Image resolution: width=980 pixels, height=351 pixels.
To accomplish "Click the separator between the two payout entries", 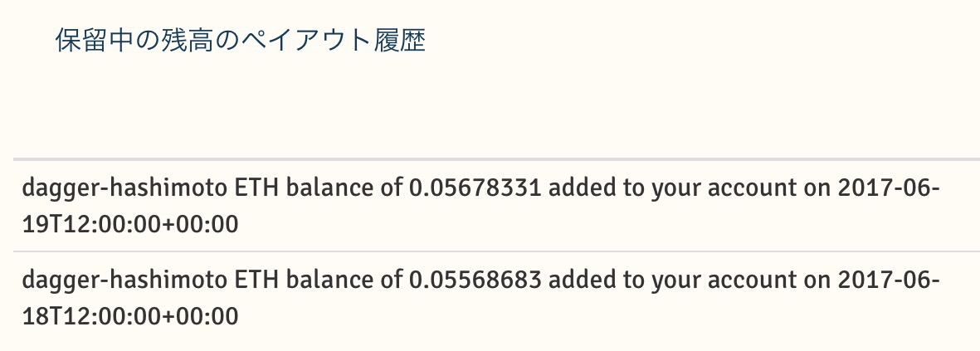I will coord(496,251).
